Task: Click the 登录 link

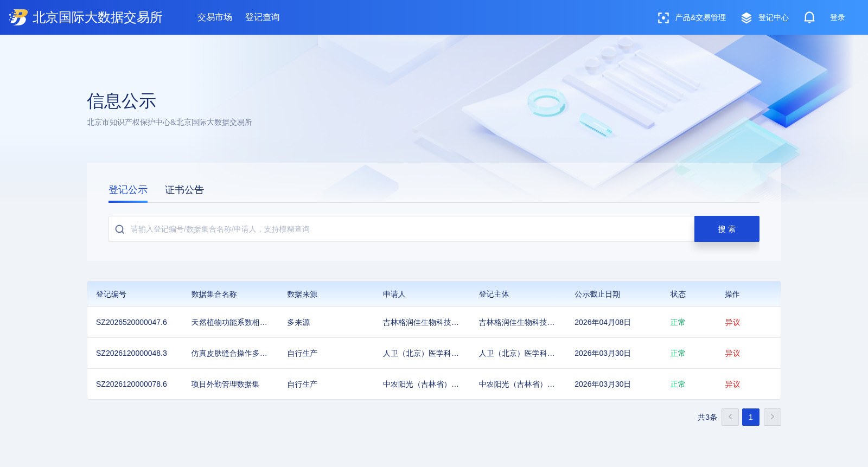Action: click(838, 18)
